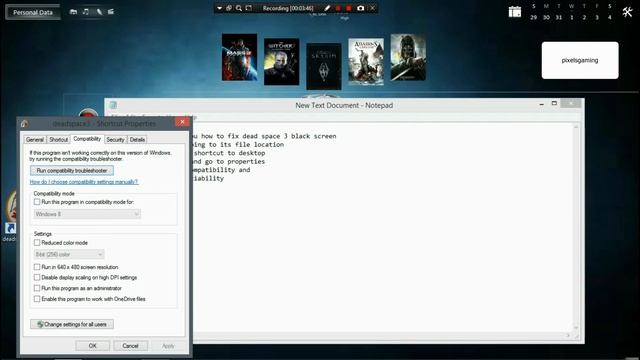Click Cancel in Shortcut Properties dialog
The image size is (640, 360).
click(x=130, y=346)
